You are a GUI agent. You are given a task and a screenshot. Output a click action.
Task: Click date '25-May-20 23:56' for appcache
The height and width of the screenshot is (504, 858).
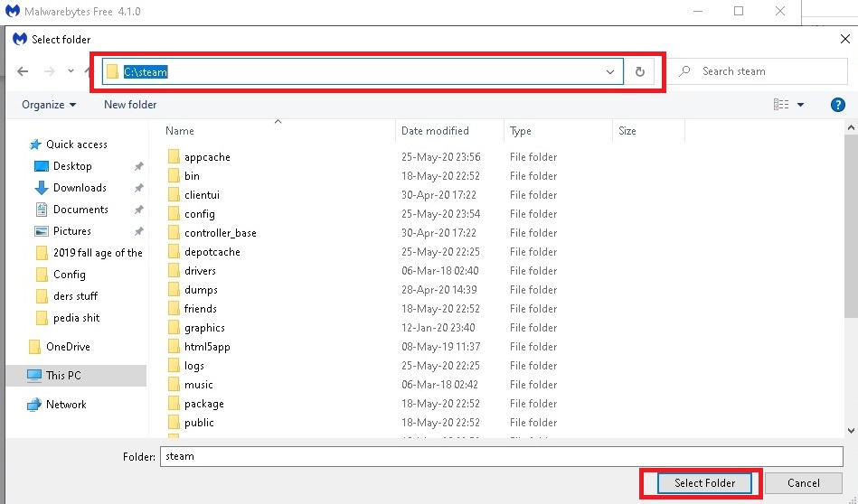[440, 157]
